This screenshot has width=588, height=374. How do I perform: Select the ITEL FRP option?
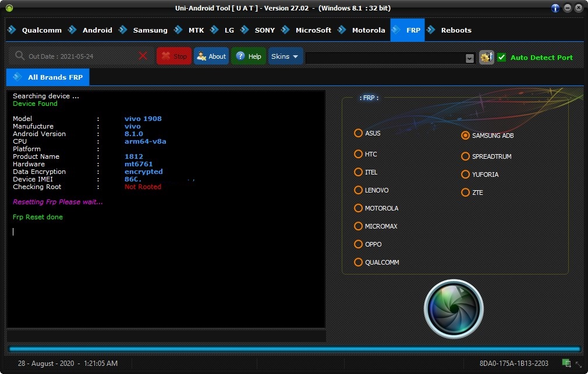[366, 172]
